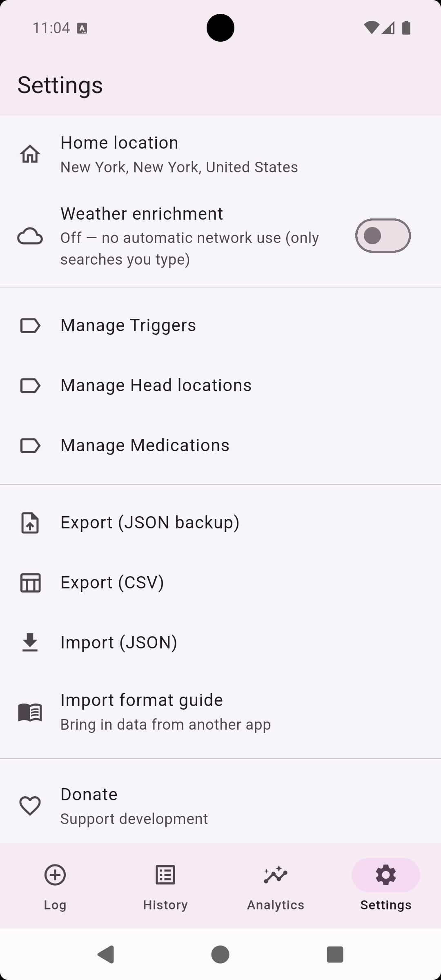This screenshot has width=441, height=980.
Task: Switch to the History tab
Action: click(165, 886)
